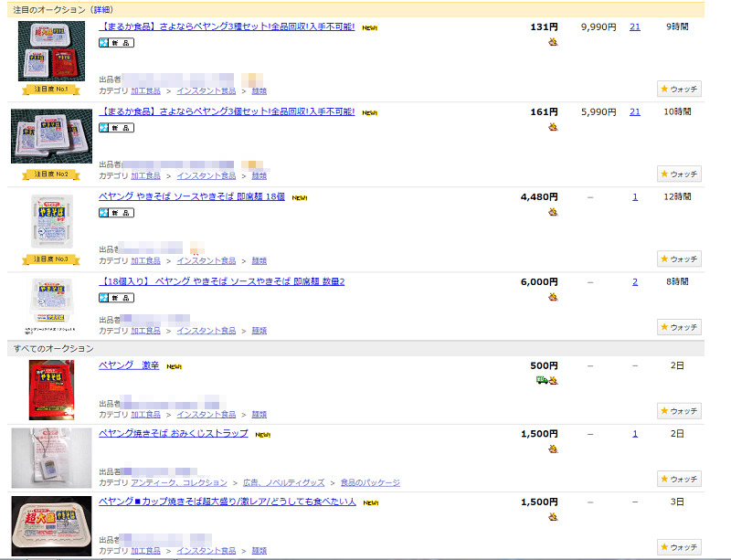Click 新品 badge on 【18個入り】 listing
Image resolution: width=731 pixels, height=560 pixels.
117,298
